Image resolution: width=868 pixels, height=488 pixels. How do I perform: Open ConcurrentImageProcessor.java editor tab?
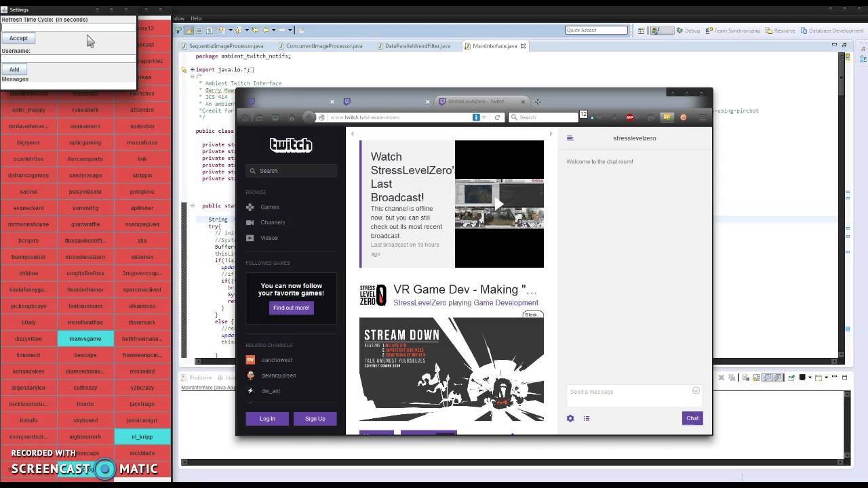320,46
